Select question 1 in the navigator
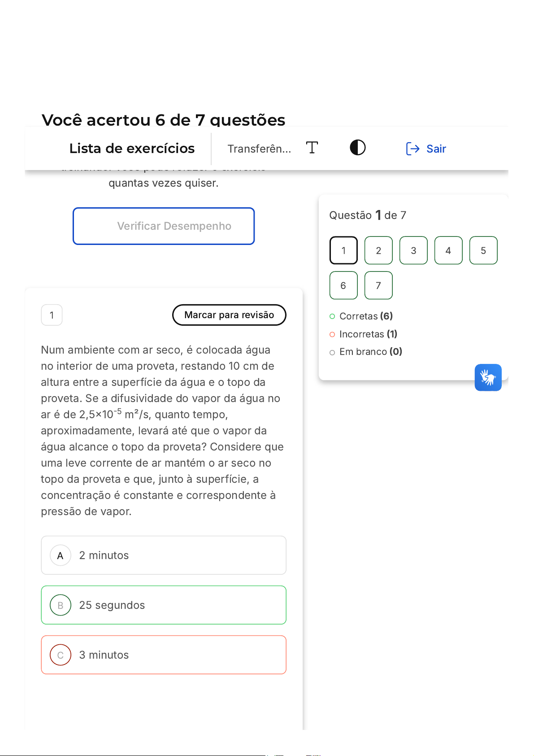Screen dimensions: 534x756 [x=343, y=250]
